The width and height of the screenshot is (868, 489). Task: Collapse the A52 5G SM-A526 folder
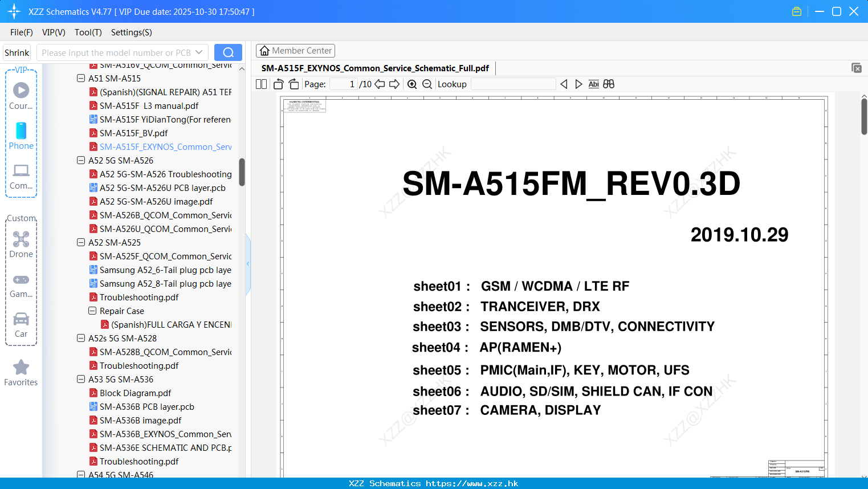(x=81, y=161)
